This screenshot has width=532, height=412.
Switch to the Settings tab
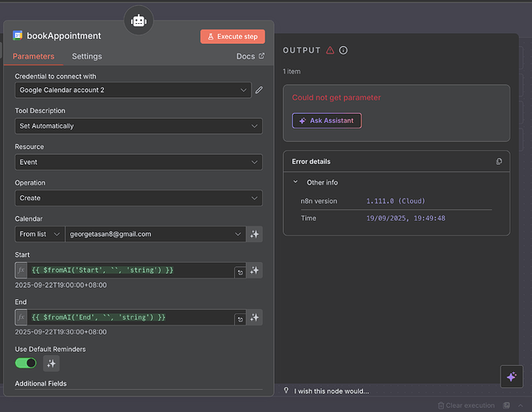(87, 56)
